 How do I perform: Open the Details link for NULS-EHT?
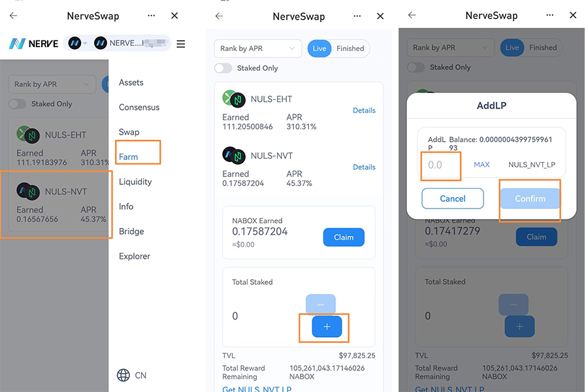tap(364, 110)
